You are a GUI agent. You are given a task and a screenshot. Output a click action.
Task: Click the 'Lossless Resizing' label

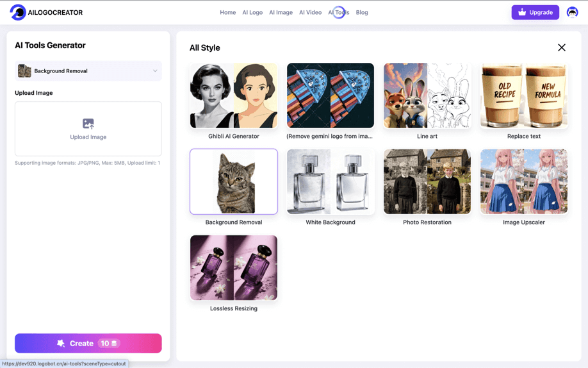pyautogui.click(x=234, y=308)
